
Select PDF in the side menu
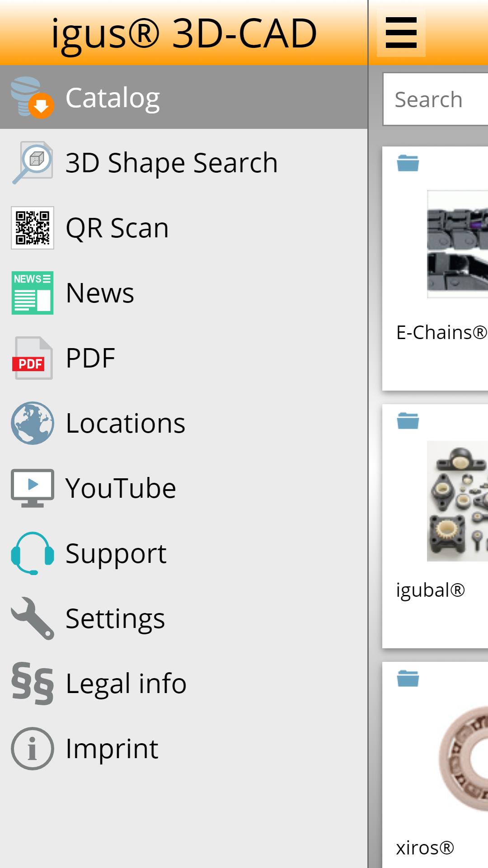click(x=183, y=358)
